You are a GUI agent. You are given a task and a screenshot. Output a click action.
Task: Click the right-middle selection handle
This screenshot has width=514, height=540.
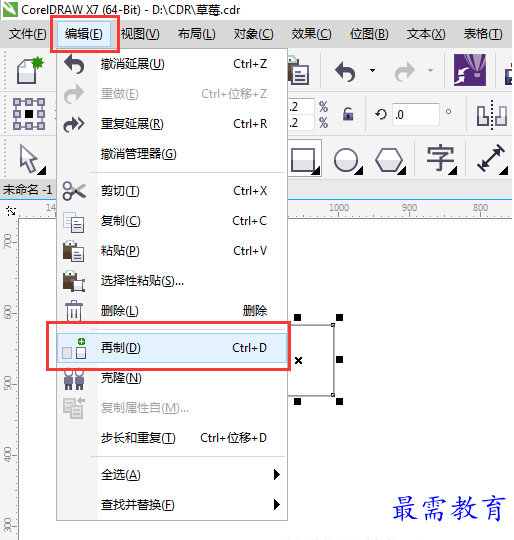coord(339,360)
